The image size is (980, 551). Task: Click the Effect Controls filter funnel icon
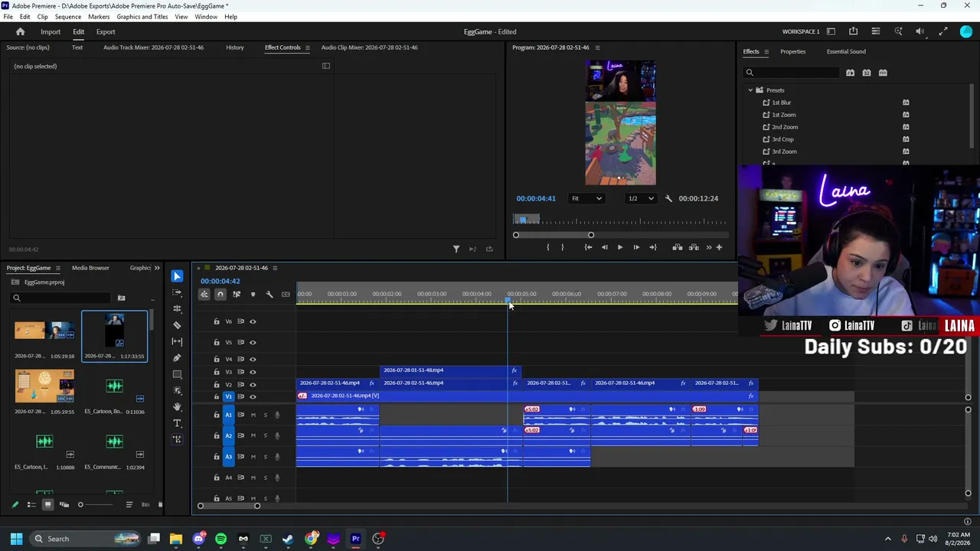[x=456, y=249]
